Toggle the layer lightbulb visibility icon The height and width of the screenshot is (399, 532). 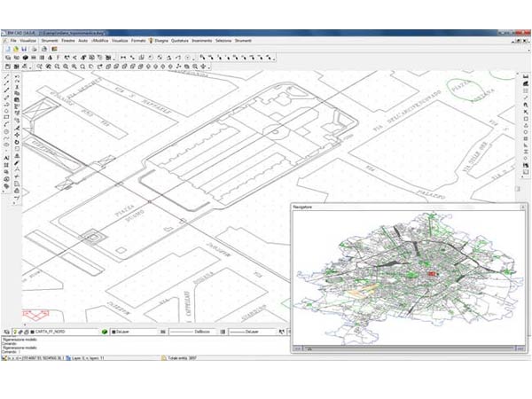click(x=17, y=332)
